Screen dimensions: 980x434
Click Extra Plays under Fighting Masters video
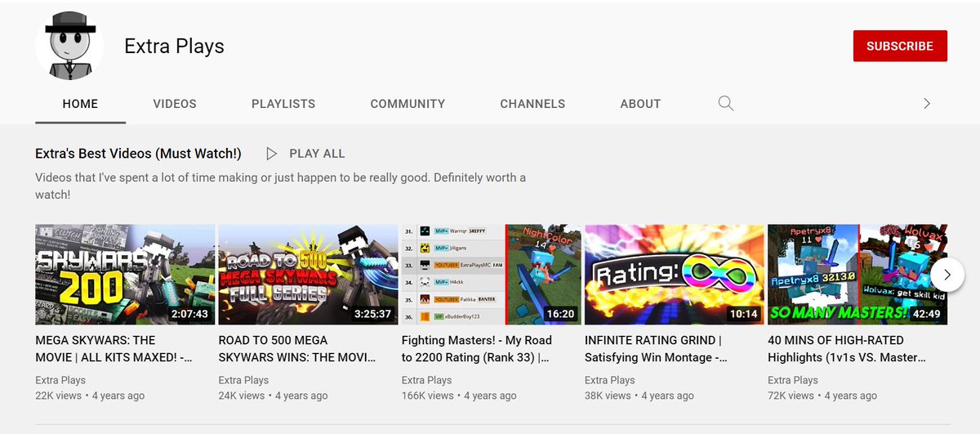(x=426, y=380)
